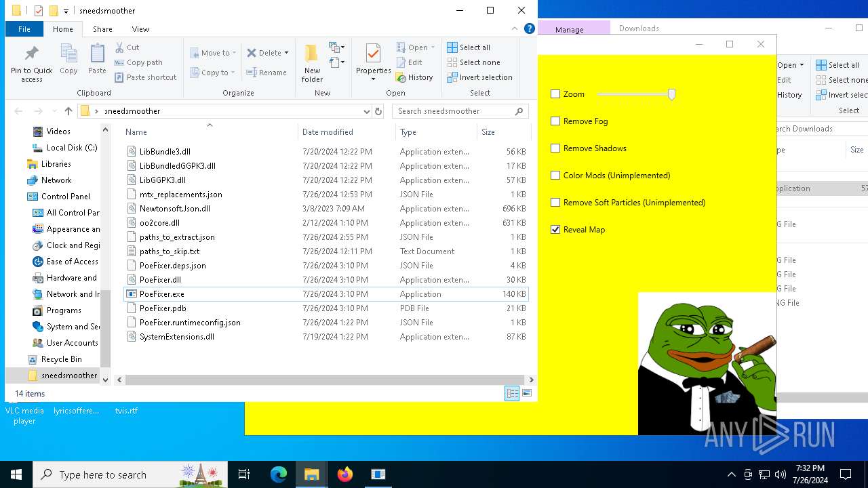Viewport: 868px width, 488px height.
Task: Click the Cut scissors icon
Action: 119,47
